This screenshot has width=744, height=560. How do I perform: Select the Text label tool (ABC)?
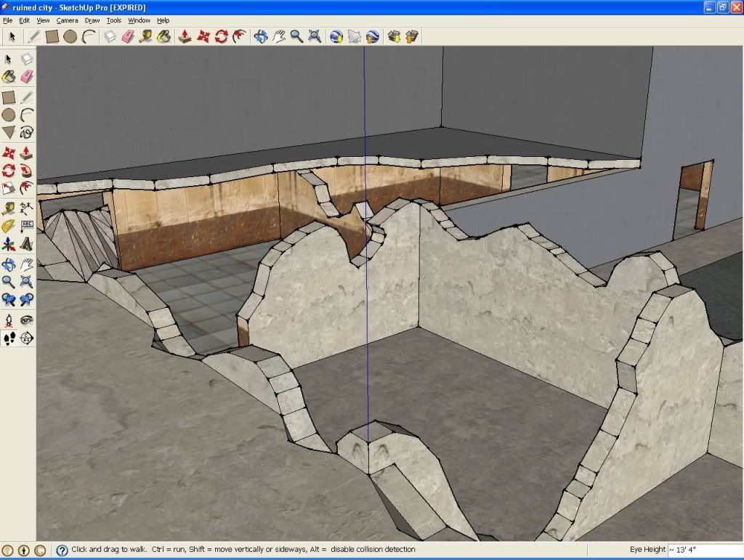[27, 226]
